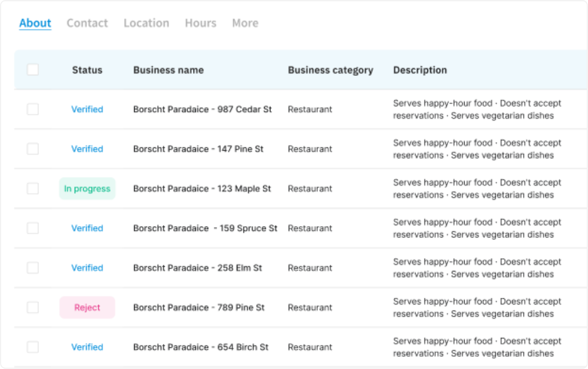
Task: Click Verified status for 654 Birch St
Action: tap(87, 347)
